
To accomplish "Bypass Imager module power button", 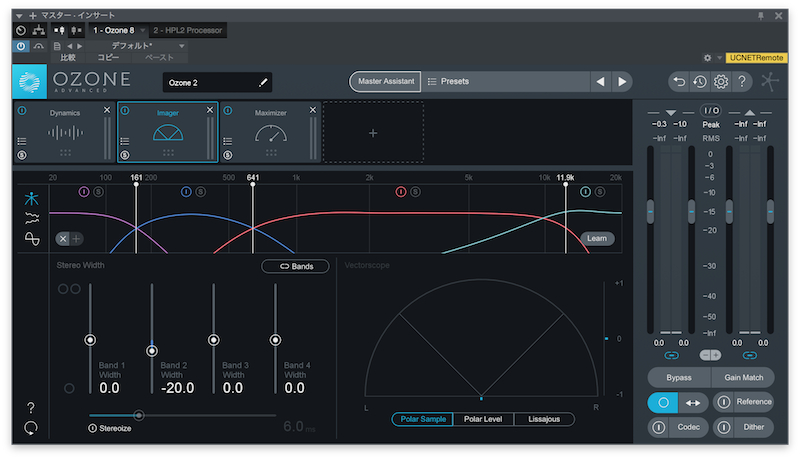I will click(125, 110).
